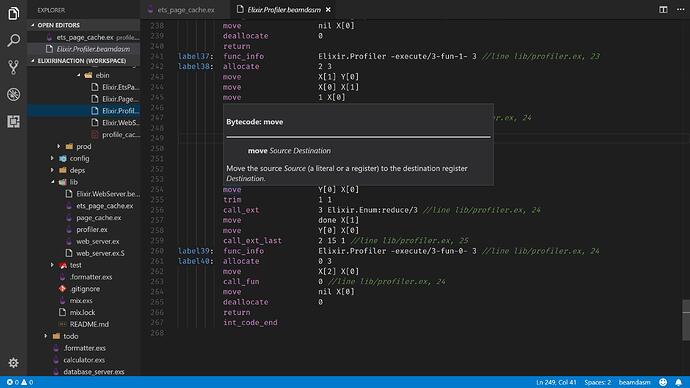Open notifications bell in status bar
Image resolution: width=690 pixels, height=388 pixels.
679,382
